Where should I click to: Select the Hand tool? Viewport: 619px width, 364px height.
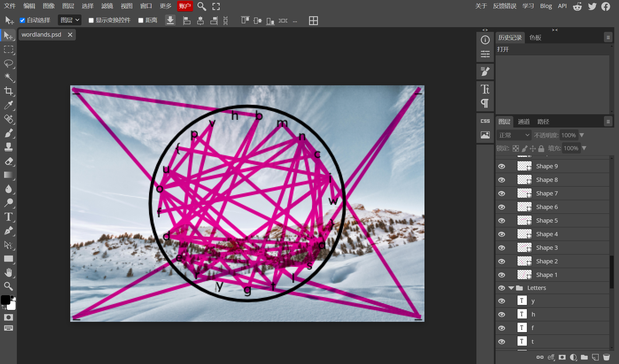pyautogui.click(x=9, y=272)
